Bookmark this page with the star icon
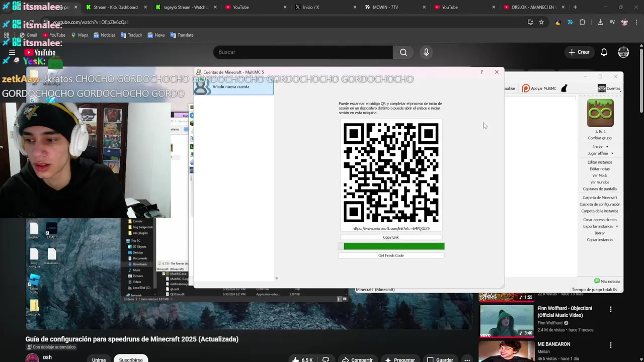 click(541, 22)
